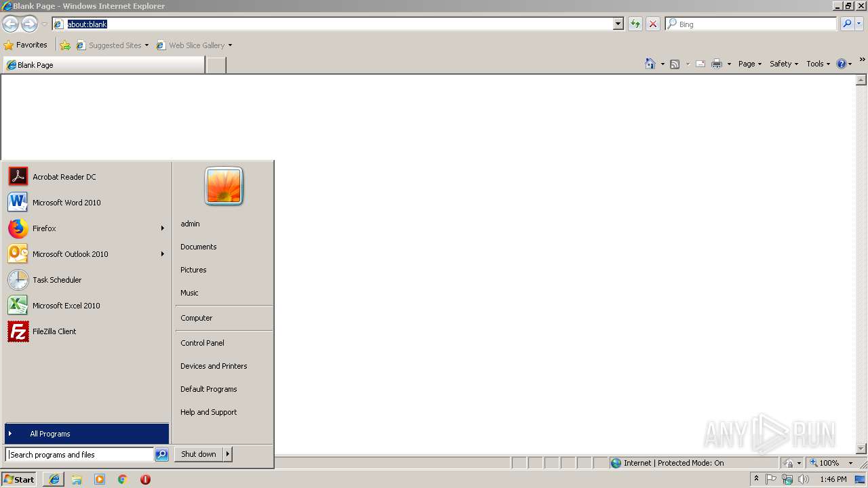Click the Start menu search magnifier icon
The width and height of the screenshot is (868, 488).
click(x=161, y=455)
